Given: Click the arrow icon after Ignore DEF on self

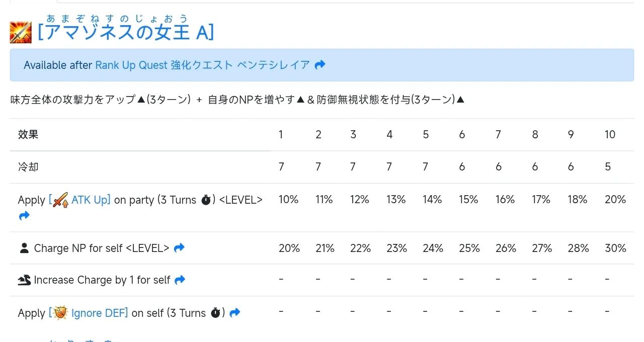Looking at the screenshot, I should 234,313.
